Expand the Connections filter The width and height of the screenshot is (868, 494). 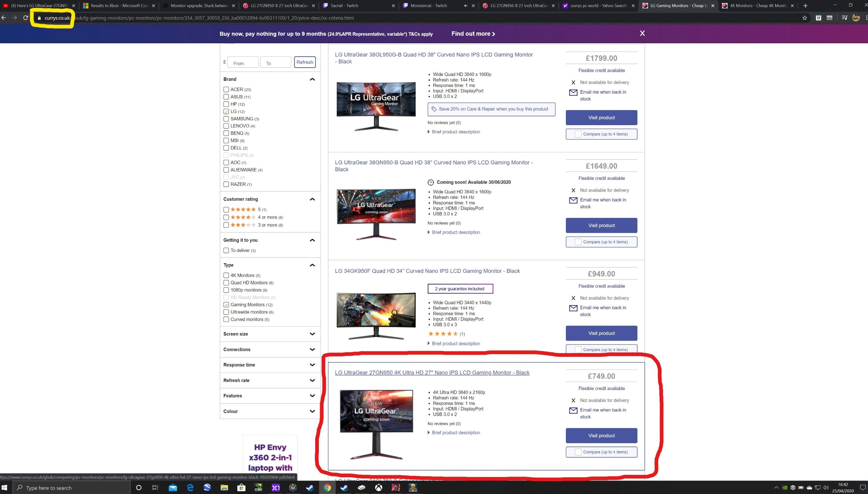[313, 350]
